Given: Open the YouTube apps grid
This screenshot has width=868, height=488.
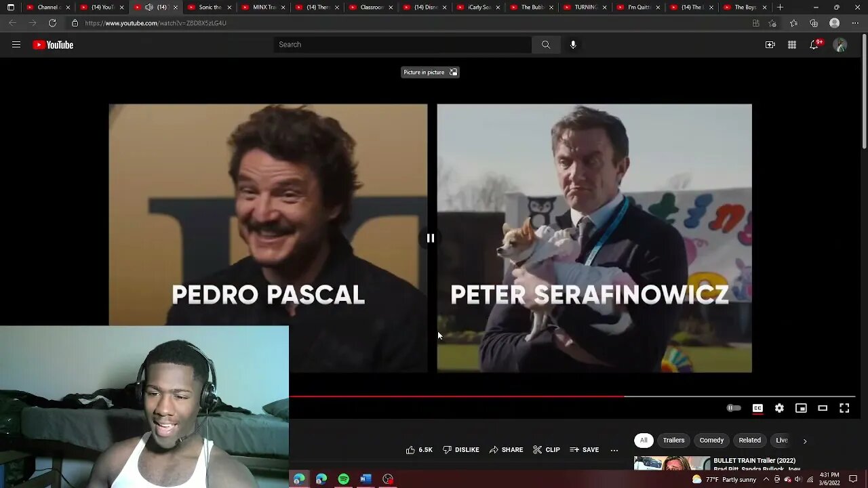Looking at the screenshot, I should tap(792, 45).
